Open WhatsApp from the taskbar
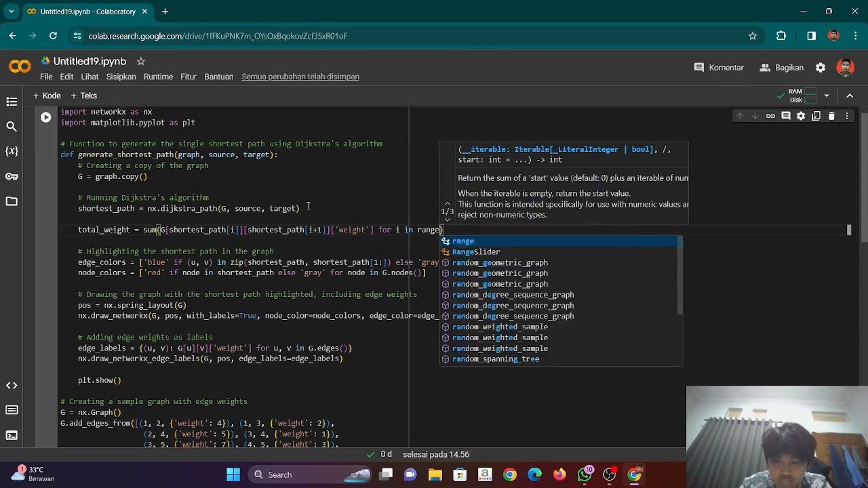 584,474
